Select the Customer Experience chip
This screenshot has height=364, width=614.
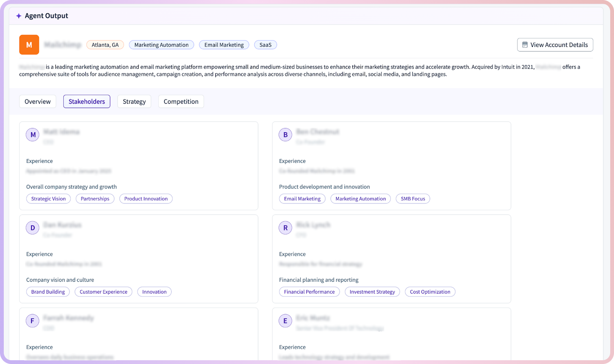[x=103, y=292]
